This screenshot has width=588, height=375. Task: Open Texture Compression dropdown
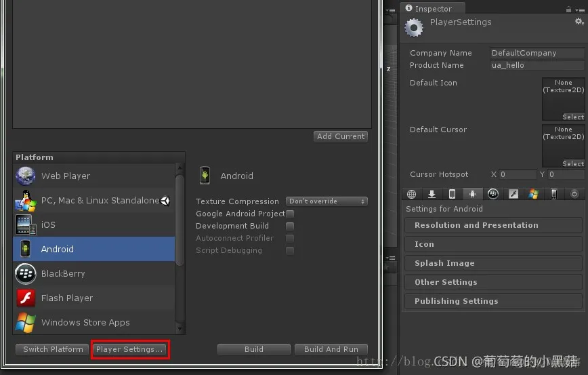[327, 201]
